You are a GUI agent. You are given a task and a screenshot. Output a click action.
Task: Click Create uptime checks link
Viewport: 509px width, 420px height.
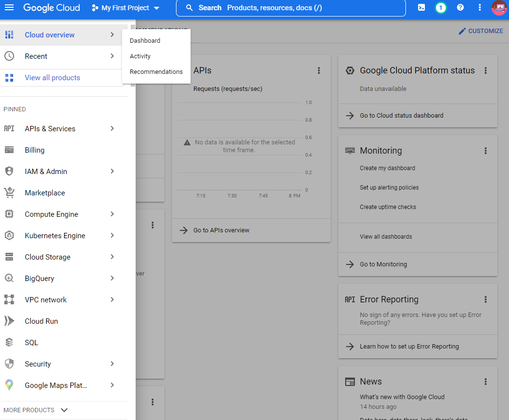coord(387,207)
